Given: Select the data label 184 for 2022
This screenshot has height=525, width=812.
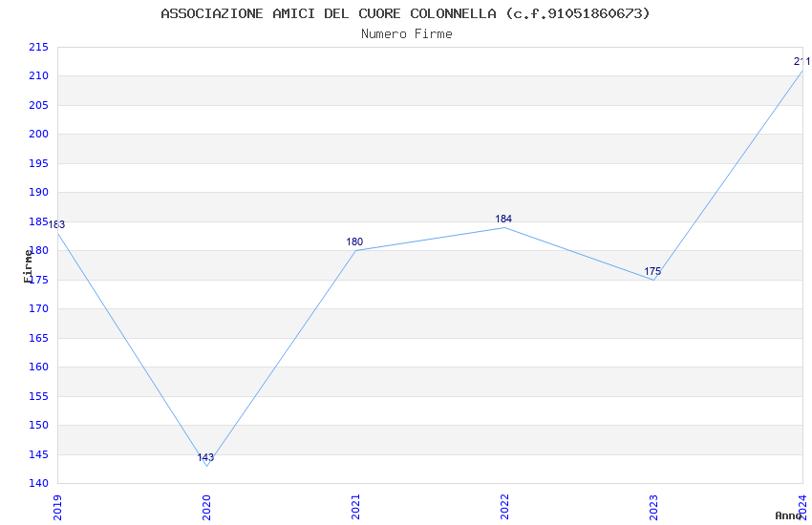Looking at the screenshot, I should point(503,219).
